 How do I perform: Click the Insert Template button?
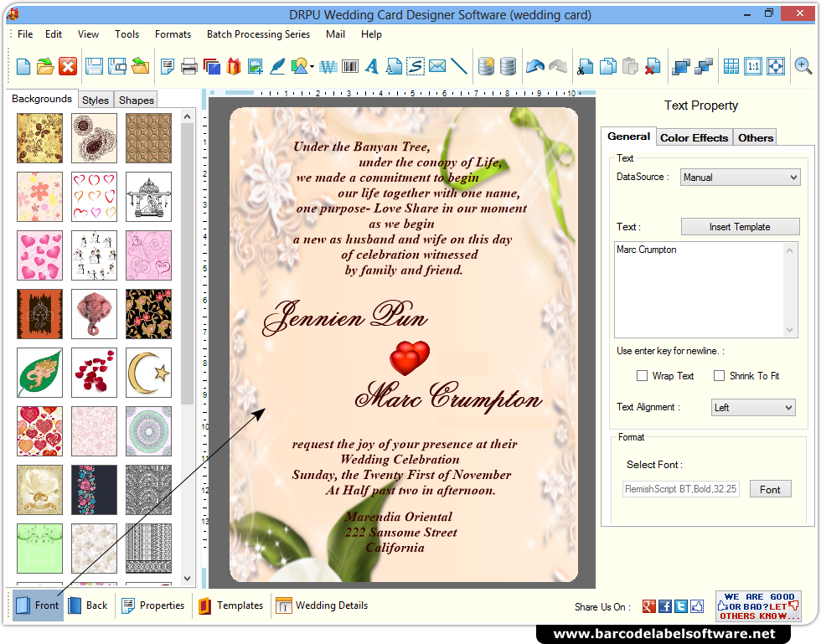point(740,227)
